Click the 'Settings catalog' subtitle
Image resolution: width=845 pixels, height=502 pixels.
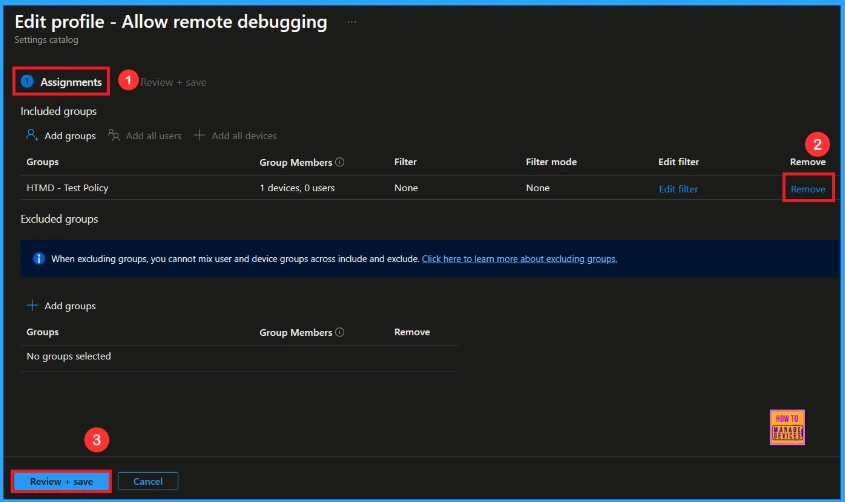(x=46, y=40)
